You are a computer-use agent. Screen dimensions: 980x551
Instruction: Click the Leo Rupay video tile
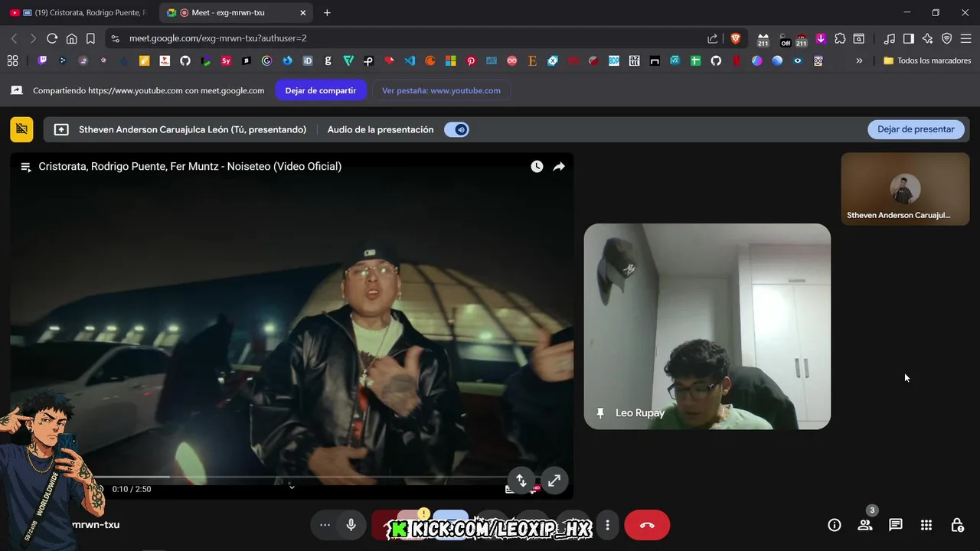[x=707, y=326]
